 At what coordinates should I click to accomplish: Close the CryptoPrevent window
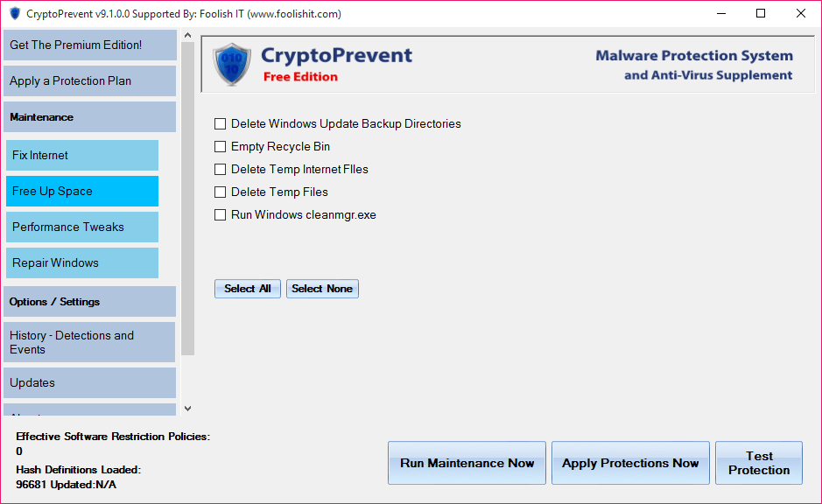tap(800, 14)
